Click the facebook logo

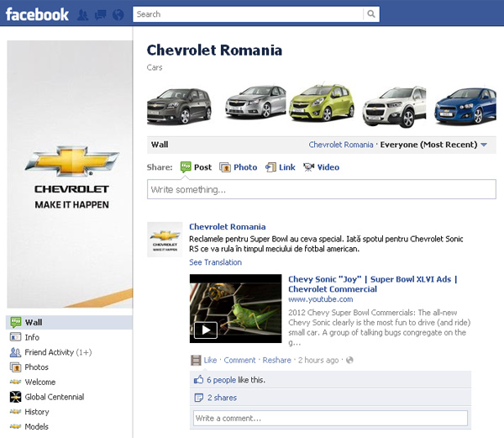37,15
